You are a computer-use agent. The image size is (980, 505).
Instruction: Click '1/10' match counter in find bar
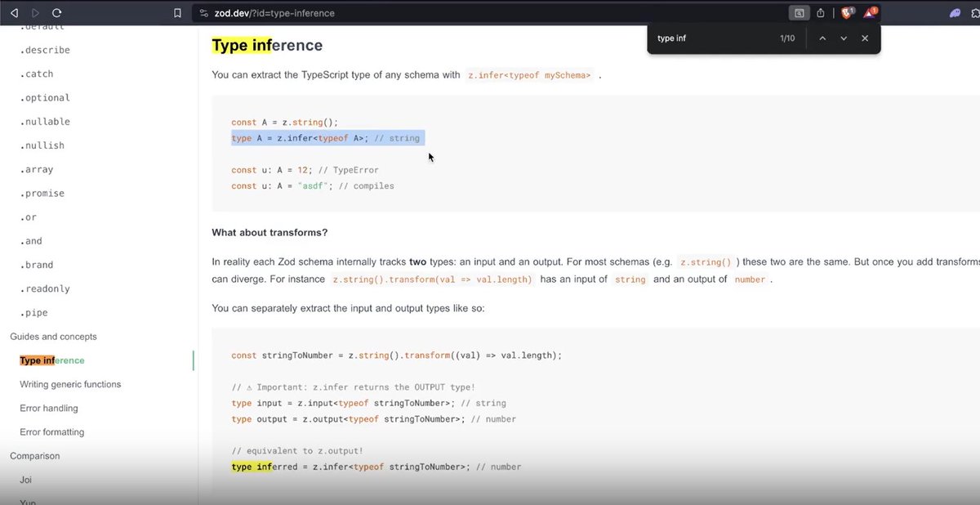pyautogui.click(x=786, y=38)
